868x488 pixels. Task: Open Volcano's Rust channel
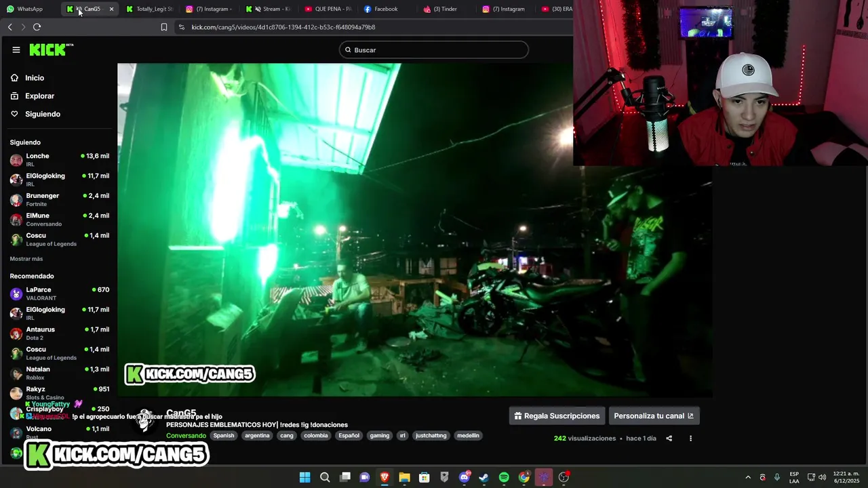(59, 432)
